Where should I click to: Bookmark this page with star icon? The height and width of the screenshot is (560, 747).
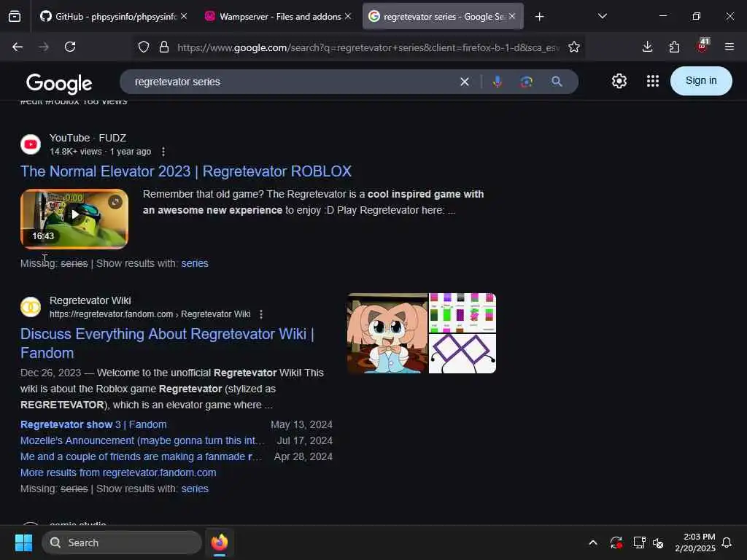[574, 47]
